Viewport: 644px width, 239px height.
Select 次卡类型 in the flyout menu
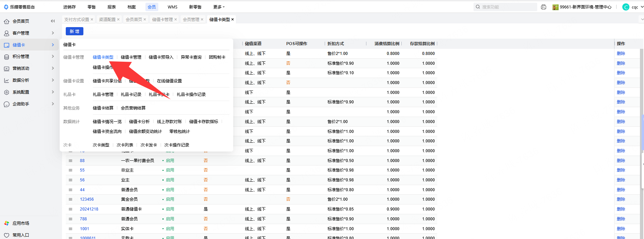click(x=101, y=145)
